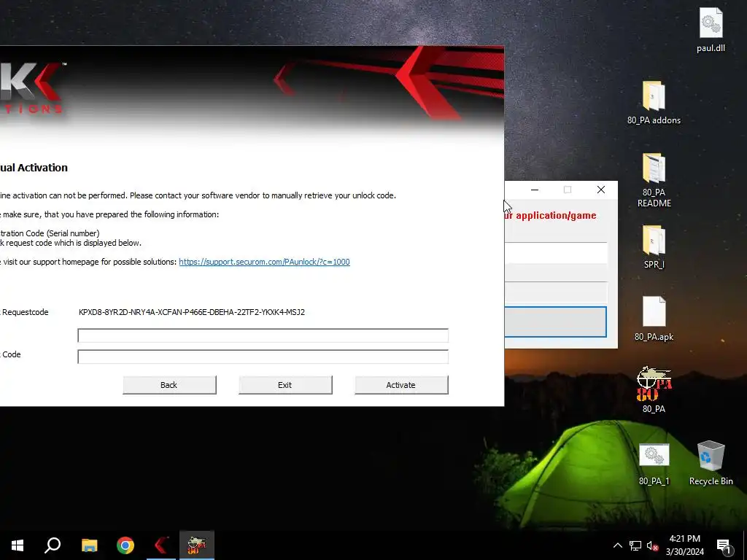
Task: Show hidden system tray icons
Action: pyautogui.click(x=617, y=545)
